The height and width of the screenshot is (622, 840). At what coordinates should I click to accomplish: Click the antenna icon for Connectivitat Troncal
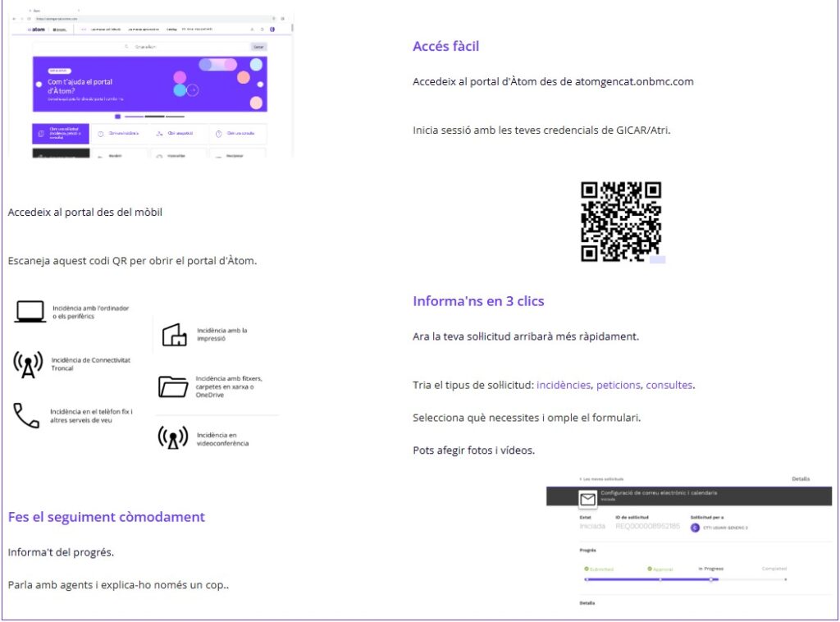pyautogui.click(x=28, y=364)
